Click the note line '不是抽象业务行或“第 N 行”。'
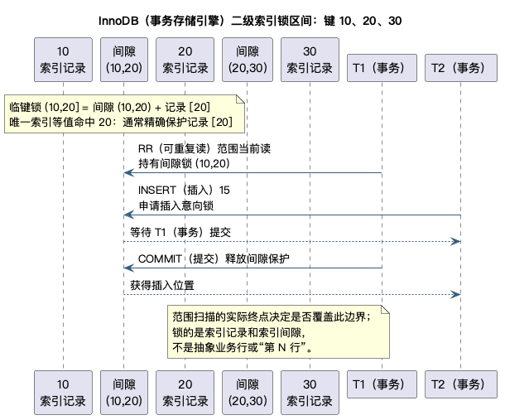505x420 pixels. pos(243,347)
